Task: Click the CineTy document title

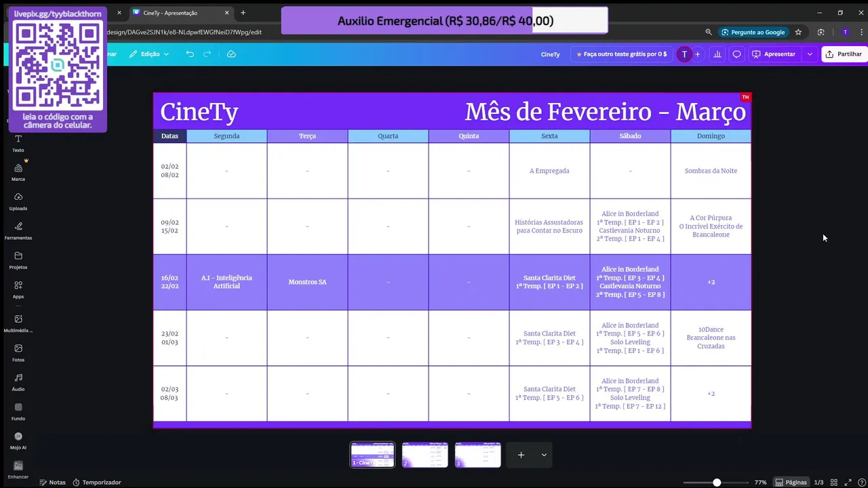Action: pyautogui.click(x=551, y=54)
